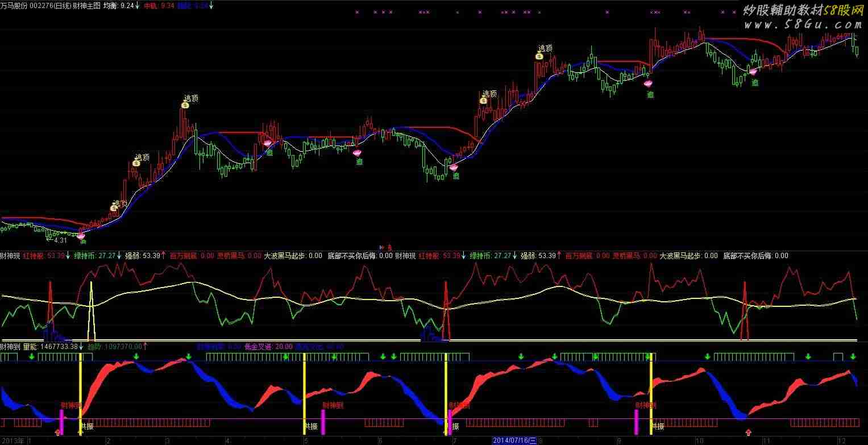
Task: Click the rightmost pink gem 追 icon
Action: pos(753,72)
